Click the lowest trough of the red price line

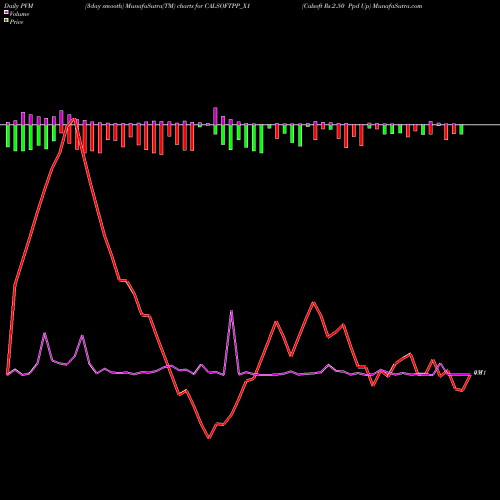tap(209, 437)
